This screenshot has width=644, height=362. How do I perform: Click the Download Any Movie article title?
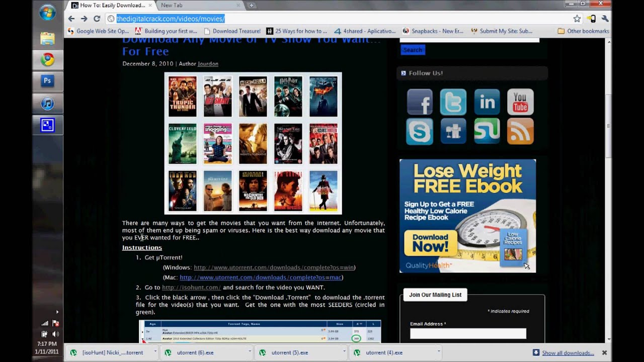point(252,45)
